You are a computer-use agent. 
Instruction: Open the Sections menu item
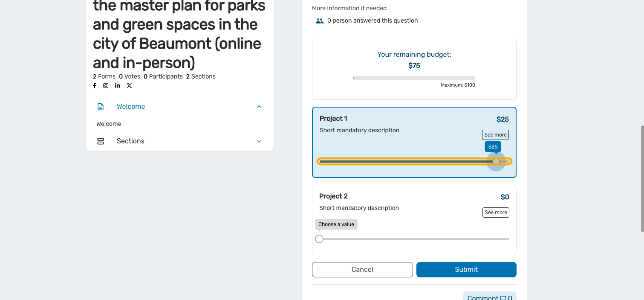(130, 141)
